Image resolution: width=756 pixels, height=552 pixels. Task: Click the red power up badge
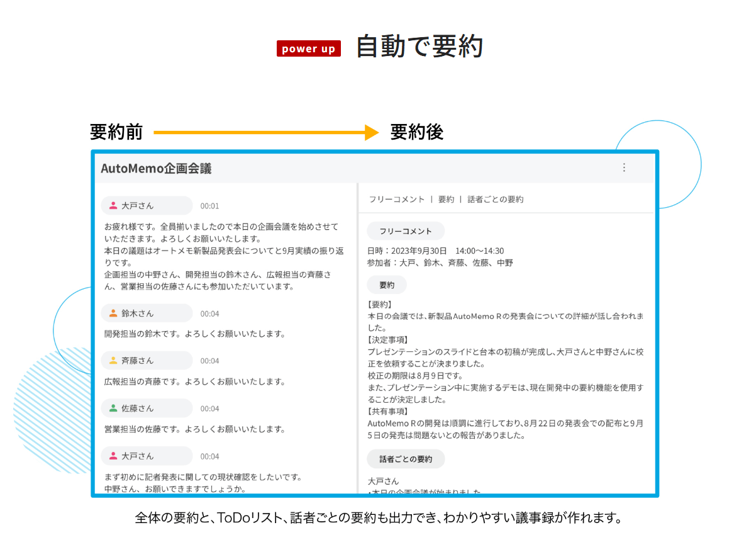click(x=308, y=49)
